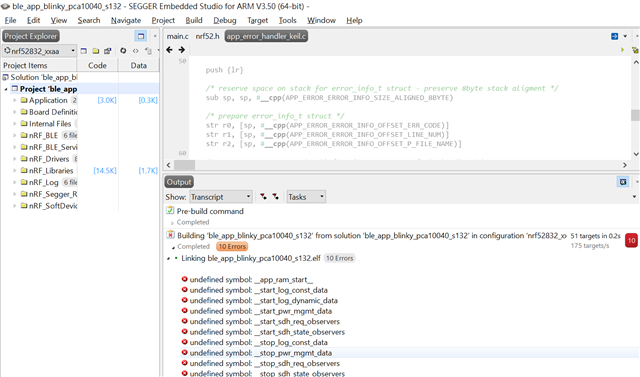The width and height of the screenshot is (640, 377).
Task: Open the Build menu
Action: pyautogui.click(x=194, y=20)
